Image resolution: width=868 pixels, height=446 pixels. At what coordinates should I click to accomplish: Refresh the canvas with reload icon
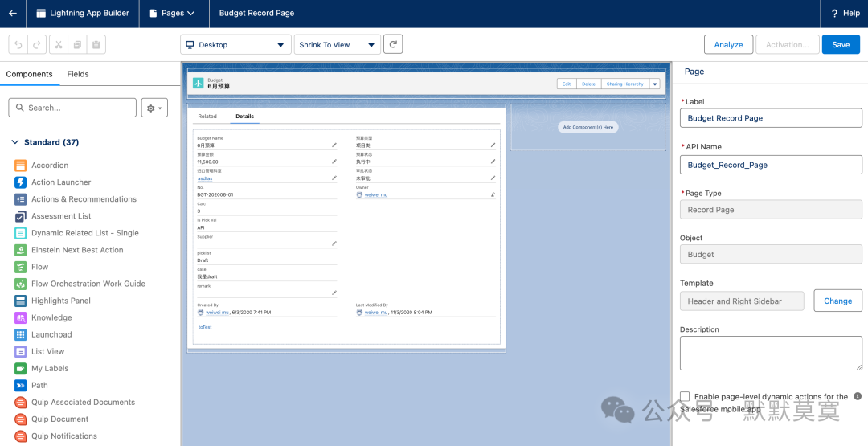(393, 45)
